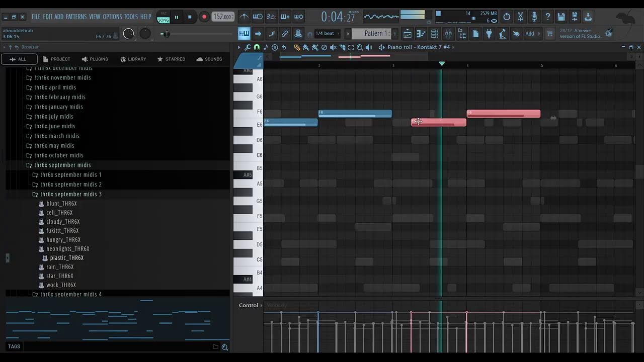The width and height of the screenshot is (644, 362).
Task: Click the export download icon
Action: (588, 17)
